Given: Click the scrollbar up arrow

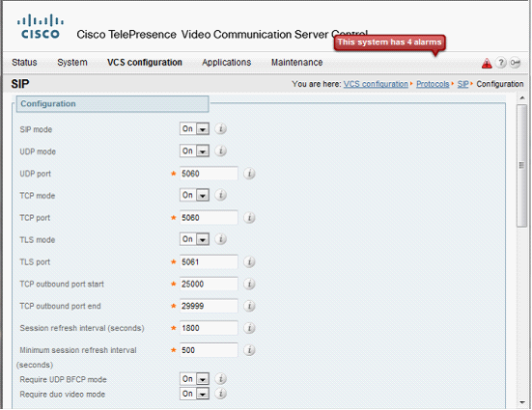Looking at the screenshot, I should click(522, 98).
